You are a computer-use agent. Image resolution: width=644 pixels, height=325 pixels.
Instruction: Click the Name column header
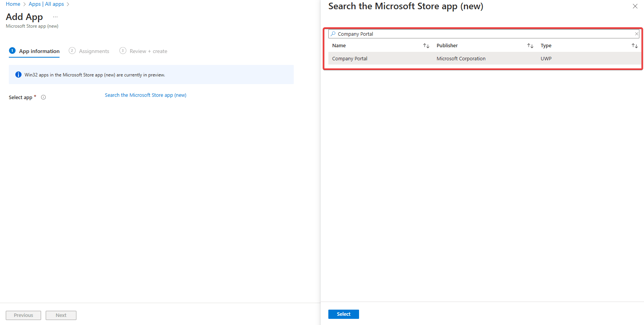click(x=339, y=45)
